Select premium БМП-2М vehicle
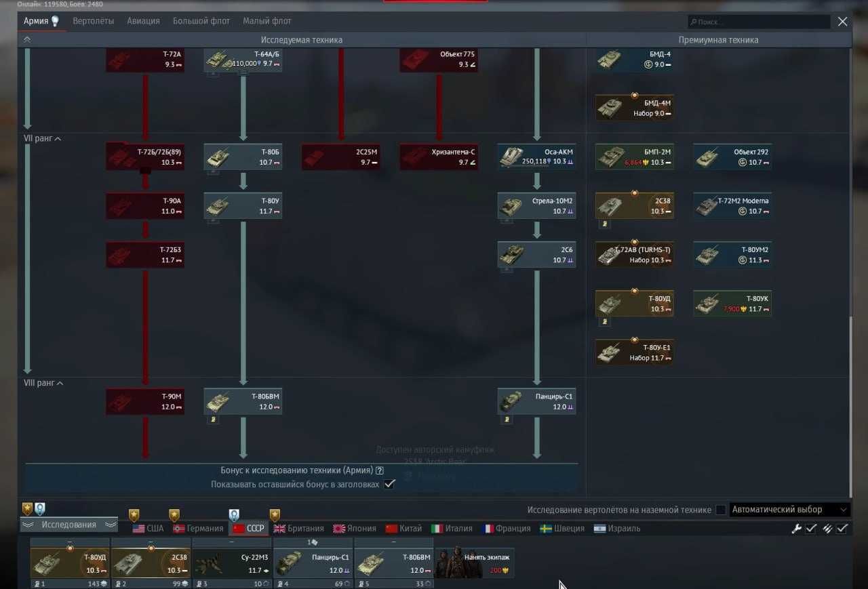Viewport: 868px width, 589px height. pos(635,157)
